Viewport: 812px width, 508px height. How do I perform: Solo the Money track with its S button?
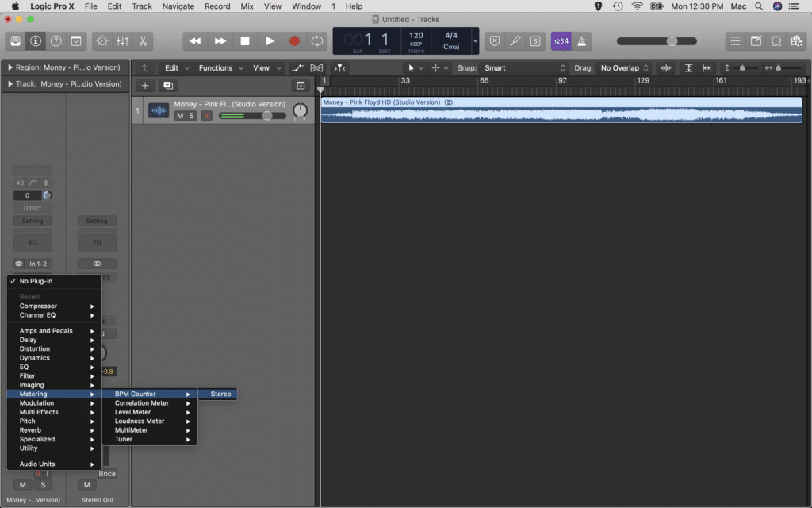click(x=191, y=115)
